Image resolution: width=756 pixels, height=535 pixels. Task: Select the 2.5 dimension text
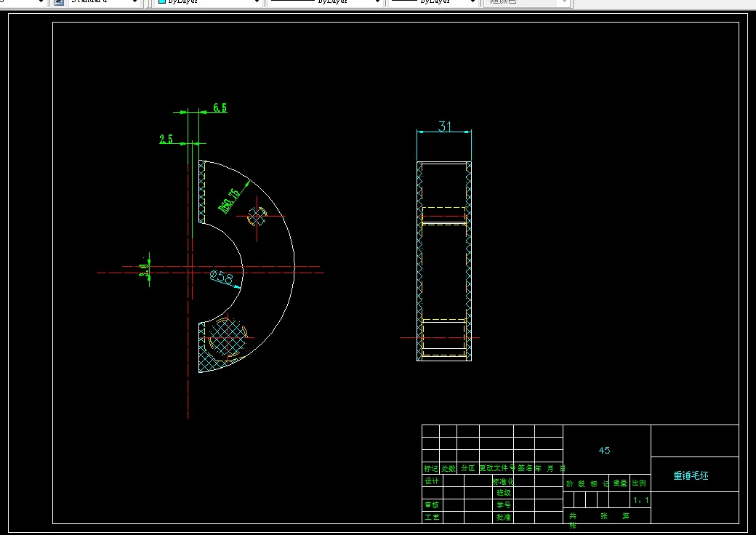166,140
